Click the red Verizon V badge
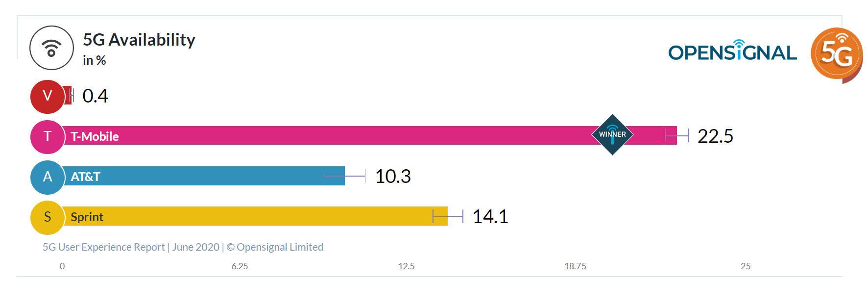The image size is (868, 284). (48, 96)
